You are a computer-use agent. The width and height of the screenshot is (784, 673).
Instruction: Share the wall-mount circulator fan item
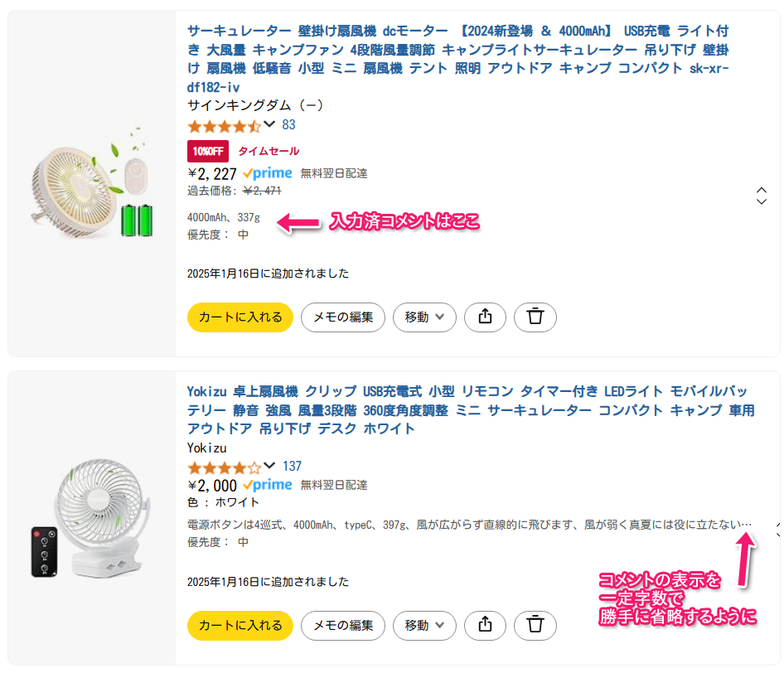coord(485,317)
